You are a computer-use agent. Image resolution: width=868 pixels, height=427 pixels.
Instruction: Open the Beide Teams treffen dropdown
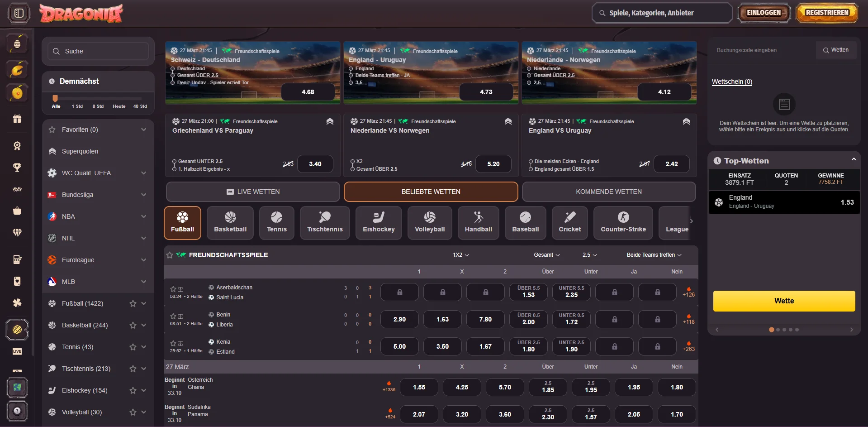coord(653,255)
